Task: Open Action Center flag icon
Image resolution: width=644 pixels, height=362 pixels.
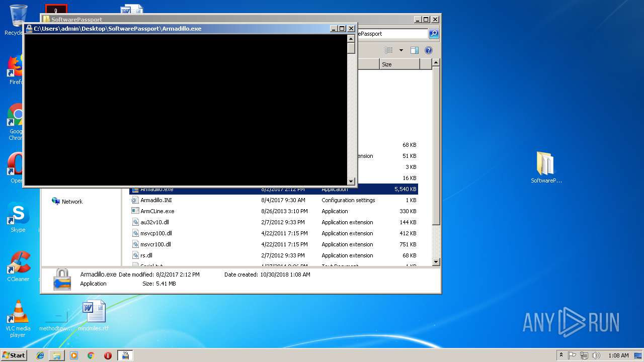Action: click(x=572, y=355)
